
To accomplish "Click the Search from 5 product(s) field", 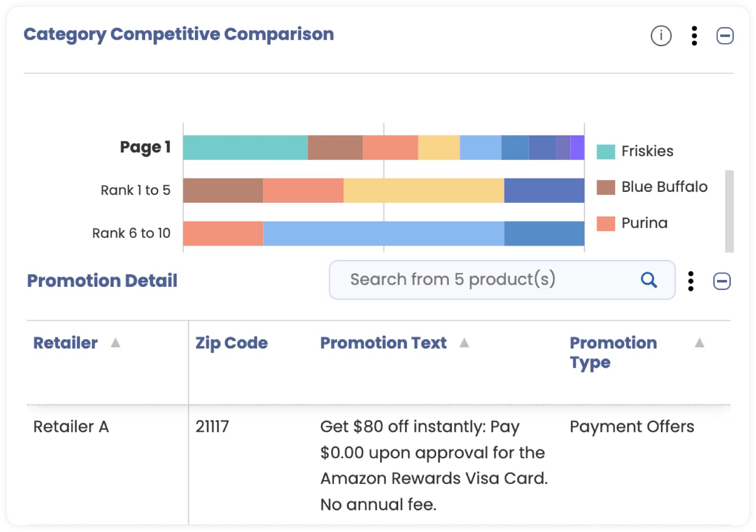I will click(502, 280).
